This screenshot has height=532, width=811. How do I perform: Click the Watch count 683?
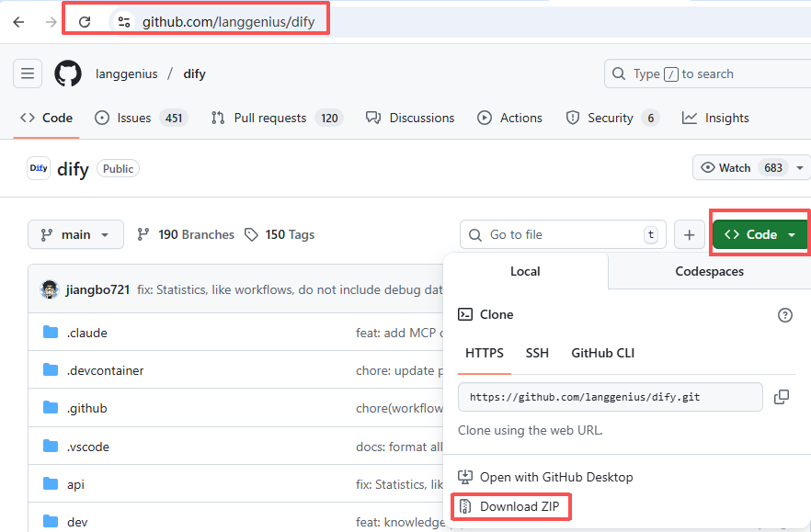tap(773, 168)
